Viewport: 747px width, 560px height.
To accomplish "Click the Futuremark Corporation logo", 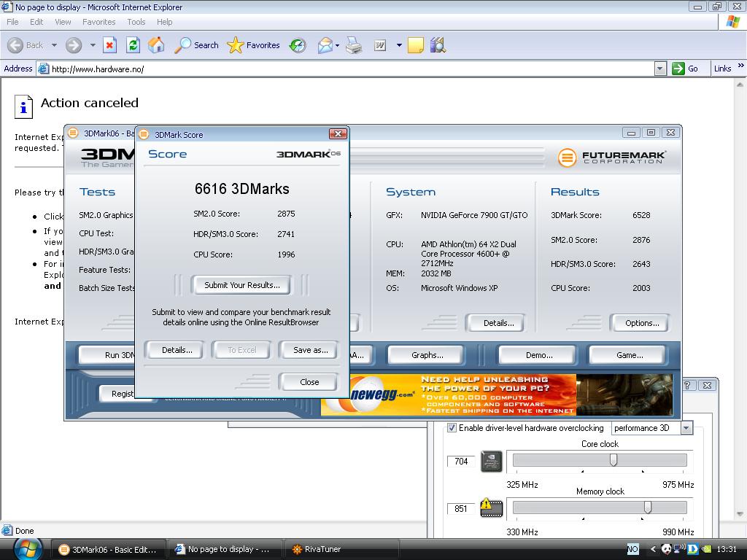I will [611, 157].
